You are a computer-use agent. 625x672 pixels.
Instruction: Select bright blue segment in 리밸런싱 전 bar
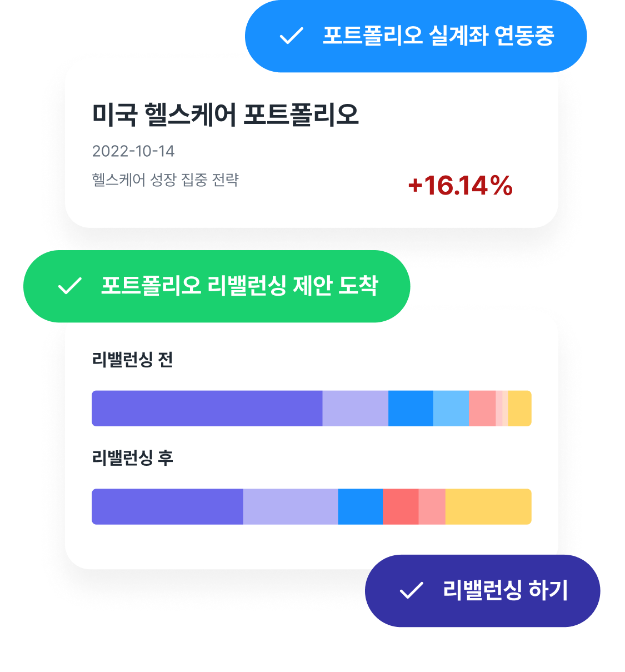[411, 409]
